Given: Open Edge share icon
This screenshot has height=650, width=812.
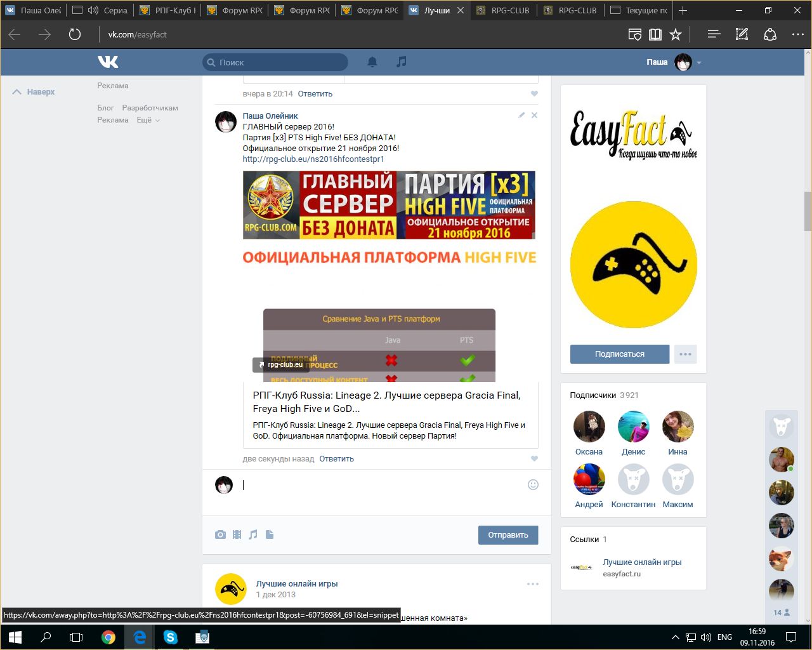Looking at the screenshot, I should [x=770, y=34].
